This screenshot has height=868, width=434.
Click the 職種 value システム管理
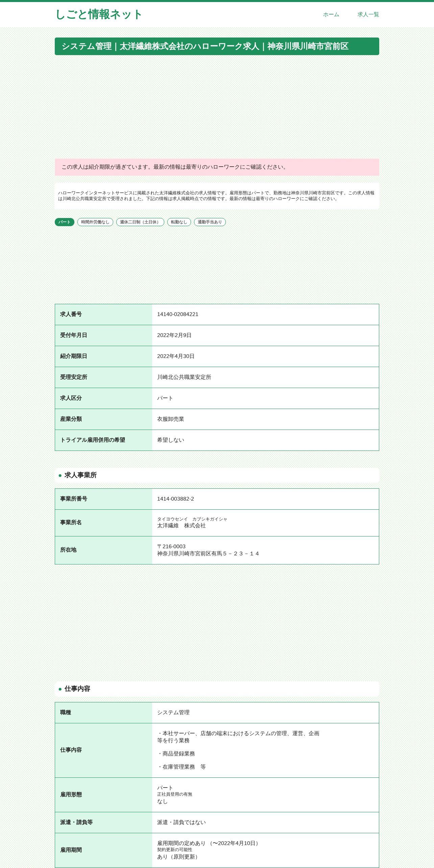point(173,713)
